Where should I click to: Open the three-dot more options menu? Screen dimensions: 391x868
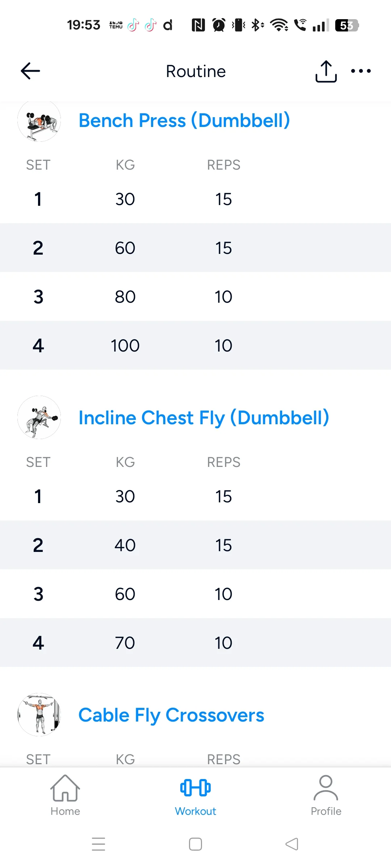tap(361, 71)
